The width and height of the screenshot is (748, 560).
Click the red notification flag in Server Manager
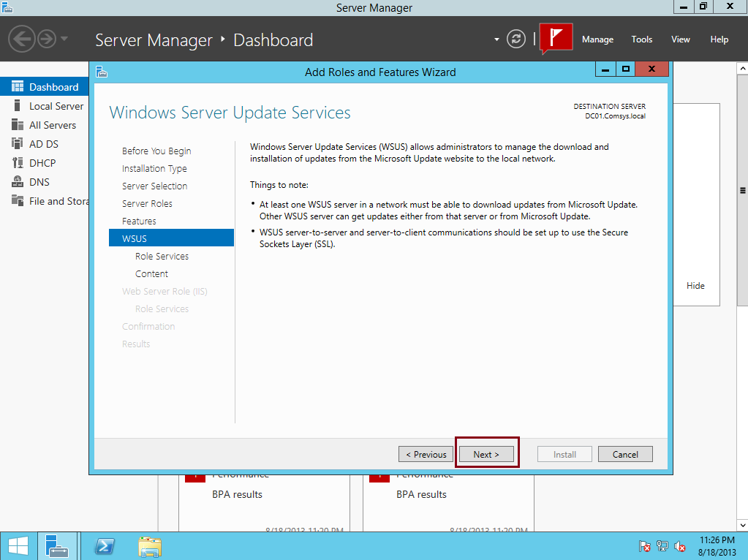pyautogui.click(x=555, y=39)
